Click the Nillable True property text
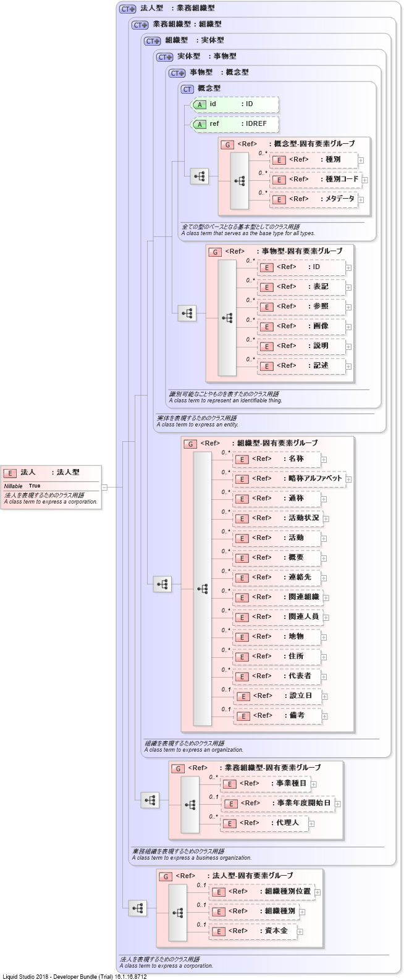This screenshot has width=404, height=980. point(22,486)
